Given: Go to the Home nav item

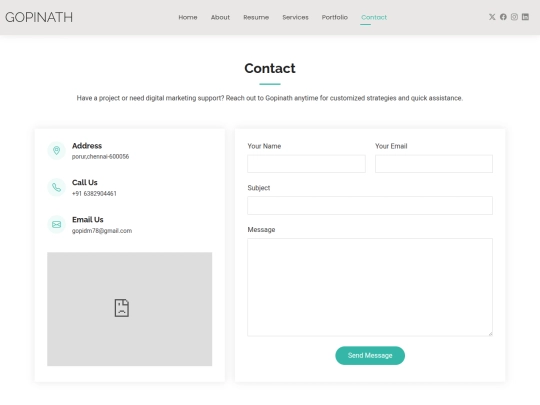Looking at the screenshot, I should (x=188, y=17).
